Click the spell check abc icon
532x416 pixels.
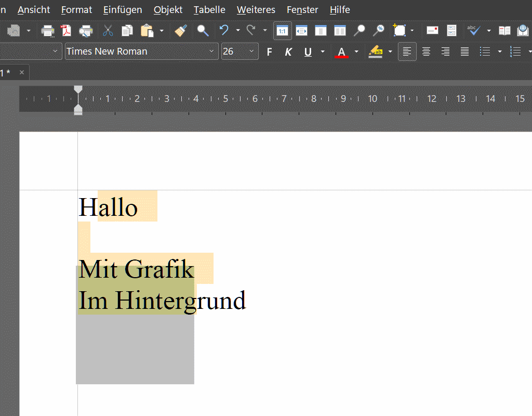tap(473, 31)
